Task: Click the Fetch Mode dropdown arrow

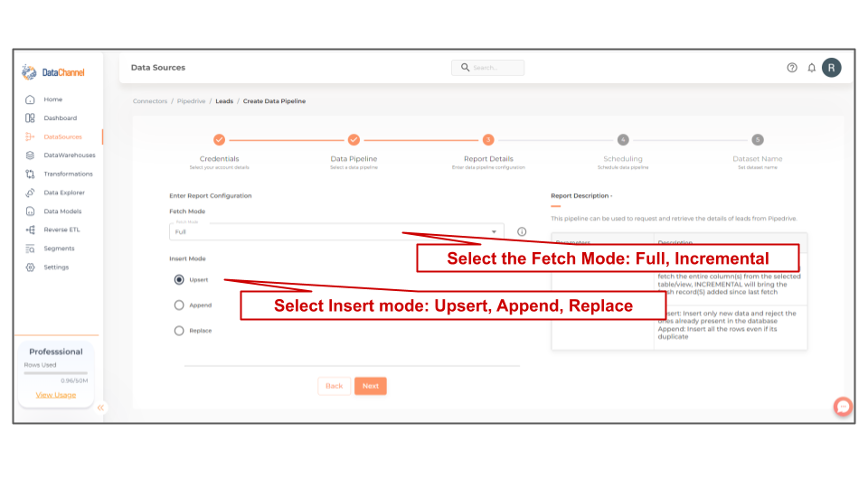Action: 494,232
